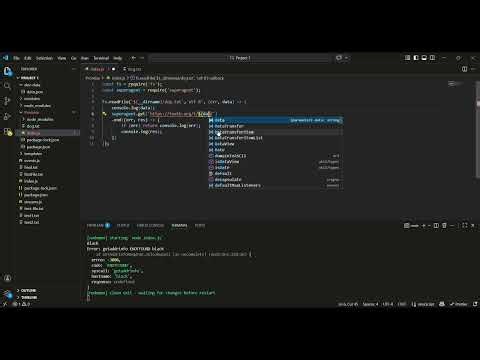Image resolution: width=480 pixels, height=360 pixels.
Task: Open the Extensions view
Action: pyautogui.click(x=8, y=132)
